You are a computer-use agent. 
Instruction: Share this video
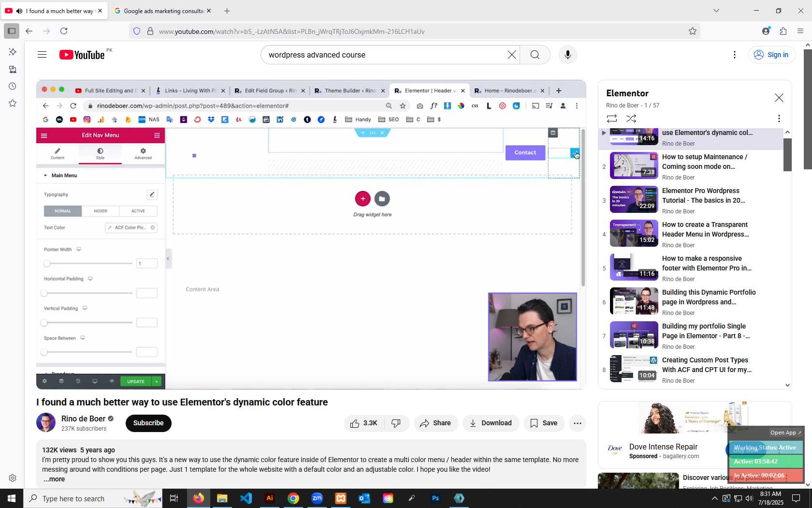[x=435, y=423]
